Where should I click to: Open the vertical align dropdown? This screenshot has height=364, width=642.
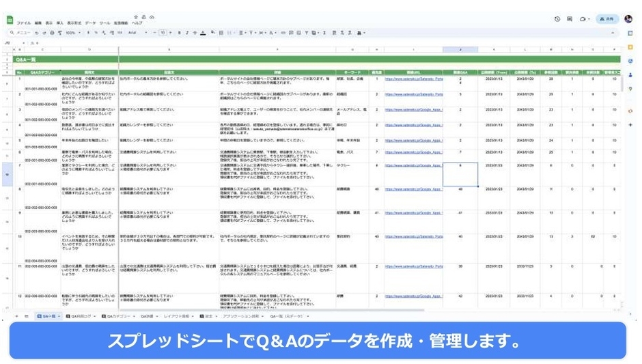pyautogui.click(x=251, y=33)
